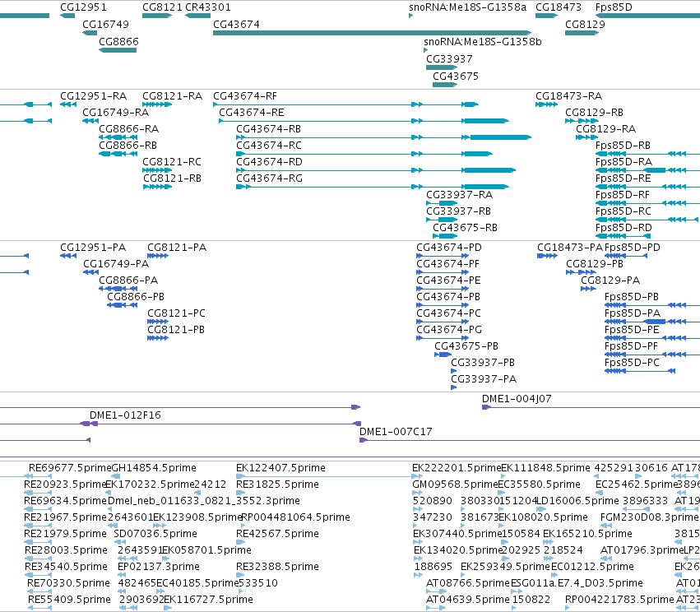The height and width of the screenshot is (612, 700).
Task: Click protein CG8866-PB
Action: (x=136, y=297)
